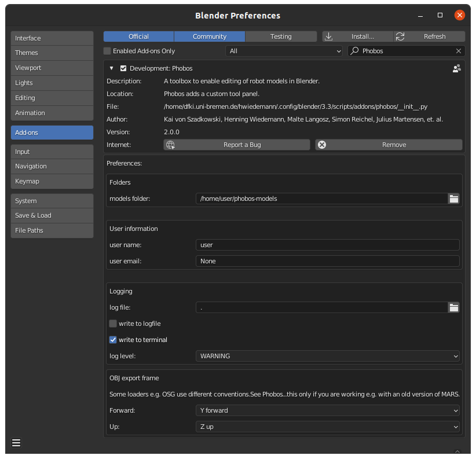Viewport: 476px width, 459px height.
Task: Click the log file path field
Action: point(322,307)
